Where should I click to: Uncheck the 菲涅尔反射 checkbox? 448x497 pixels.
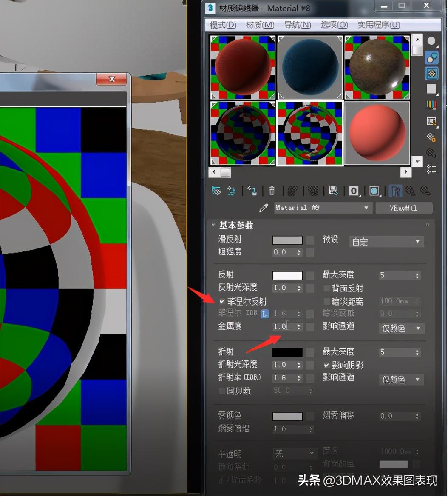222,301
